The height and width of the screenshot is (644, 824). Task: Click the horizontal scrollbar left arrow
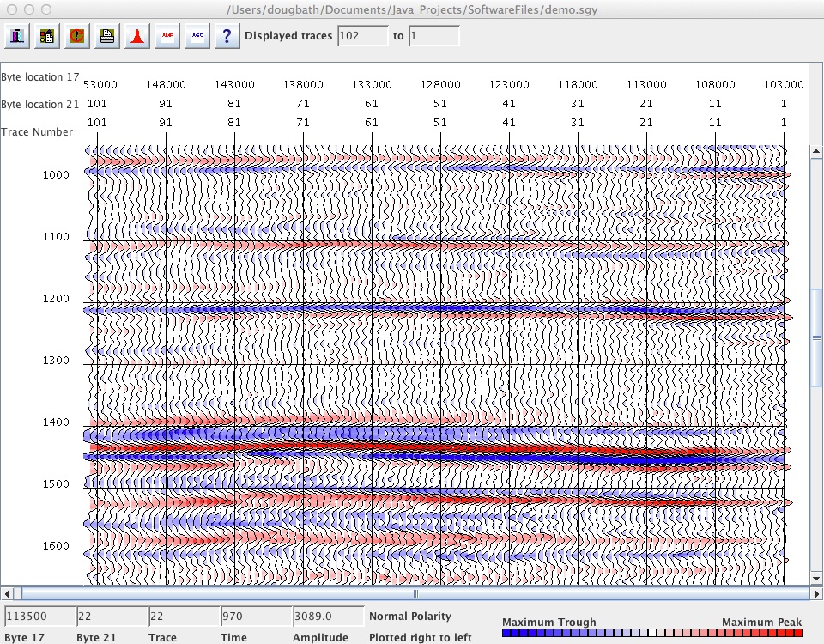[x=8, y=593]
